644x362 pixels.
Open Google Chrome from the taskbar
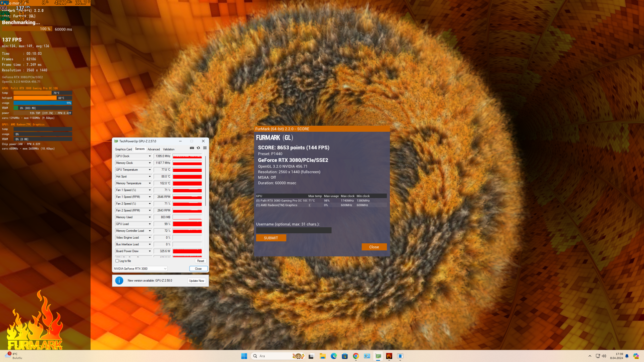tap(356, 356)
